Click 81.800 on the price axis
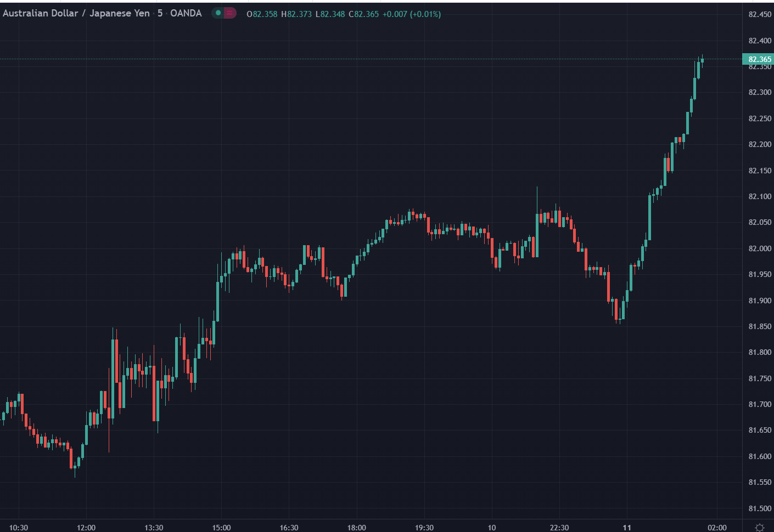Image resolution: width=774 pixels, height=532 pixels. click(x=760, y=352)
